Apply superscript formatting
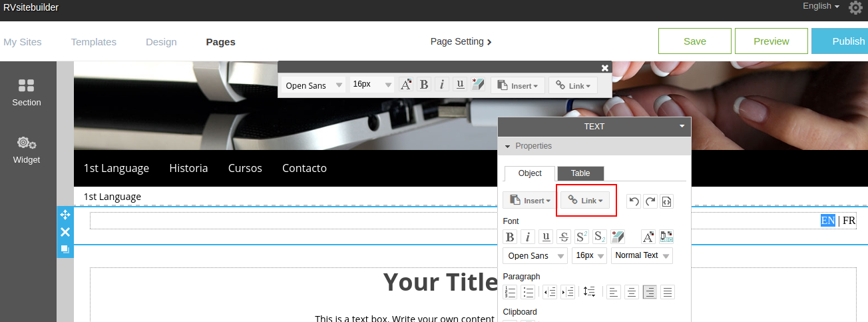The image size is (868, 322). [582, 237]
